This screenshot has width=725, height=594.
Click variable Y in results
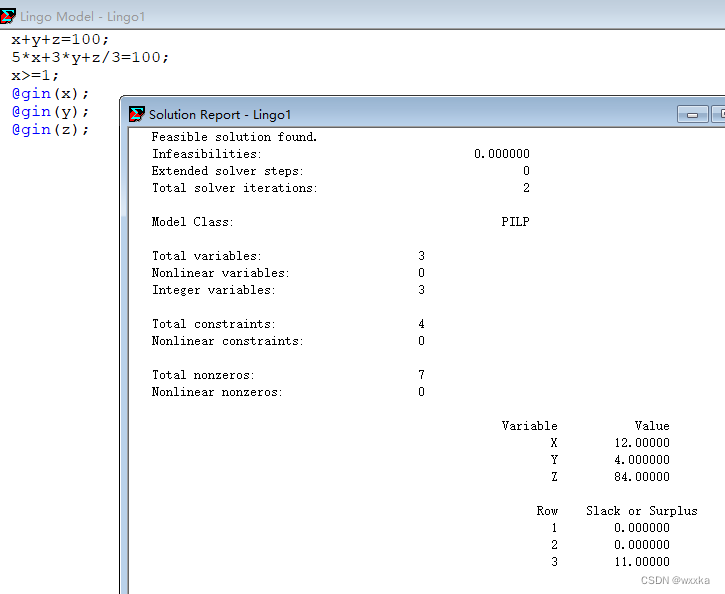[x=554, y=460]
